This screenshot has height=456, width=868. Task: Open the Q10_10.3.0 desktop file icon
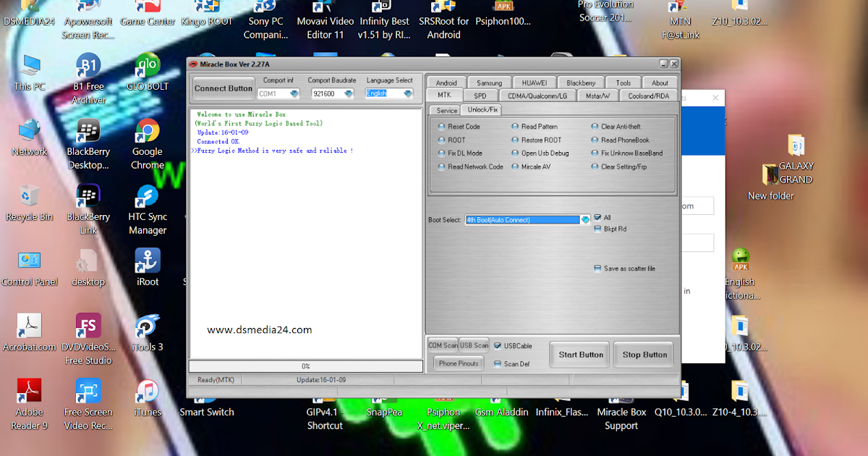tap(680, 392)
